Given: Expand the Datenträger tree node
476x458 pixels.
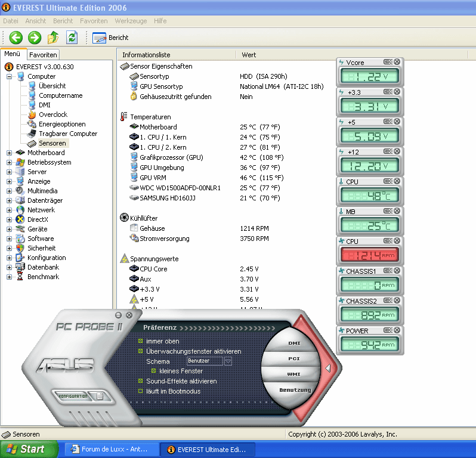Looking at the screenshot, I should coord(9,200).
